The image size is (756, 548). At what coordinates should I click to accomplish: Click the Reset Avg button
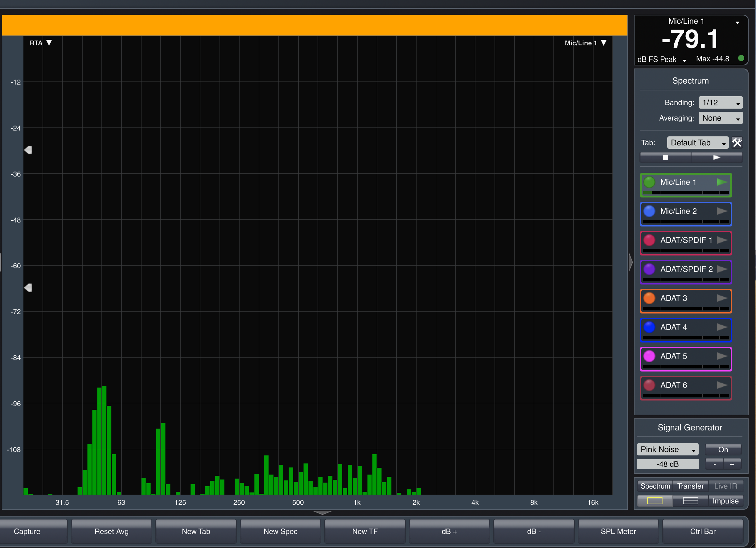click(111, 531)
